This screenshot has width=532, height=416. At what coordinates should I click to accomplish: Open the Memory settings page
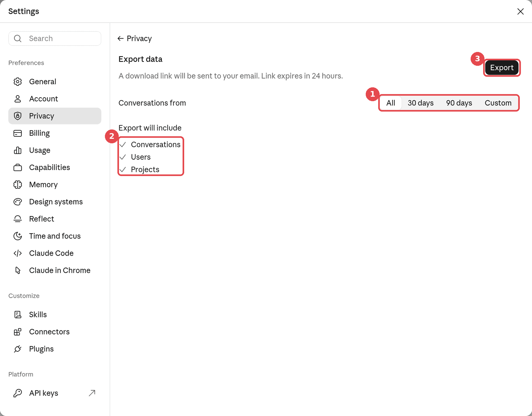[55, 185]
